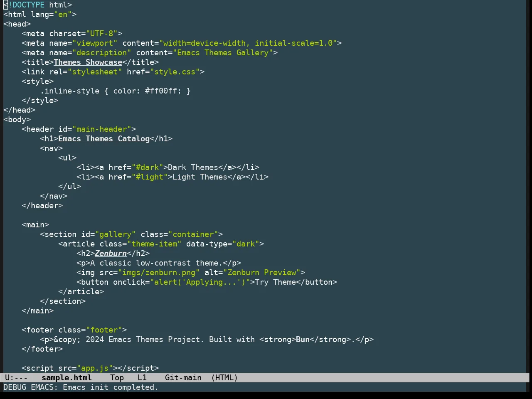Click the closing </main> tag
The height and width of the screenshot is (399, 532).
(x=38, y=311)
